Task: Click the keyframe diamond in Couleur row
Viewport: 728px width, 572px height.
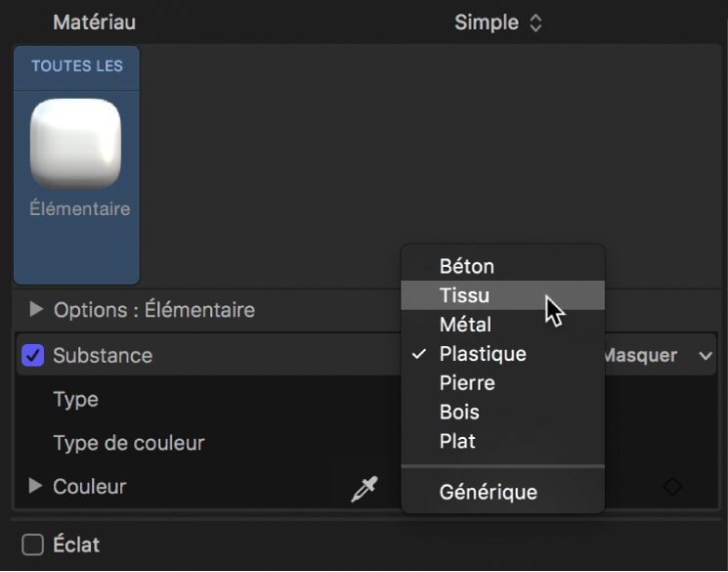Action: point(672,486)
